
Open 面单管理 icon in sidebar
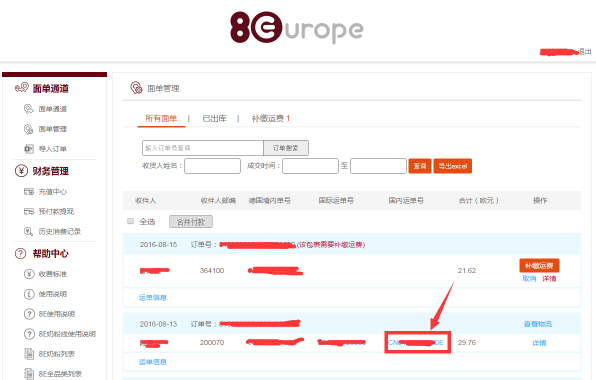[29, 129]
